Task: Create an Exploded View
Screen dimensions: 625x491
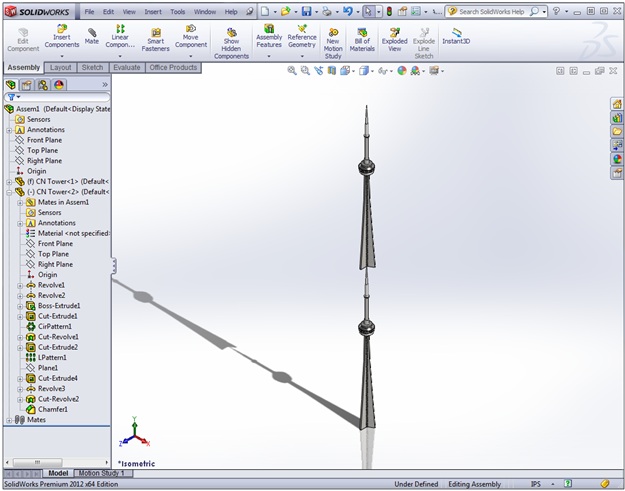Action: 395,40
